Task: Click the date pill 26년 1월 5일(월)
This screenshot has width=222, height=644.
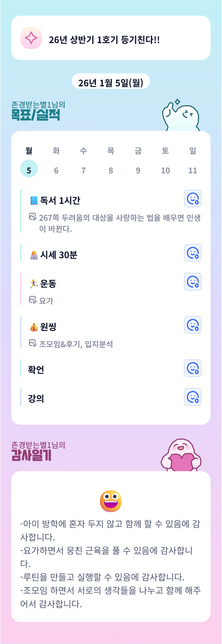Action: [111, 83]
